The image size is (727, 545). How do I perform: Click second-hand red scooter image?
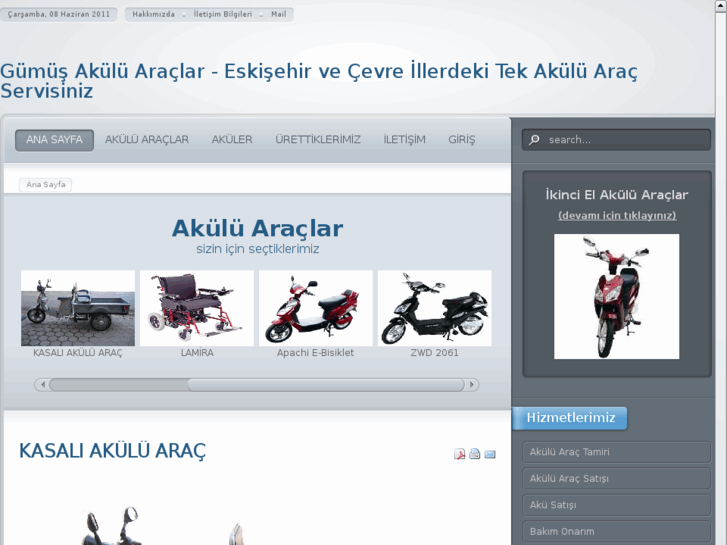pyautogui.click(x=617, y=296)
